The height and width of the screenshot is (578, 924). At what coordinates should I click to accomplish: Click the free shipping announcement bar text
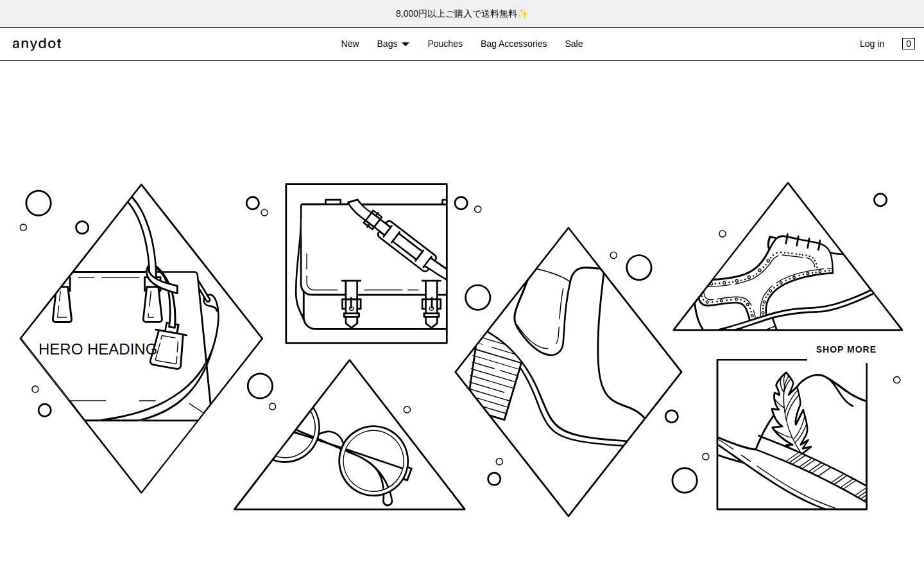point(462,13)
